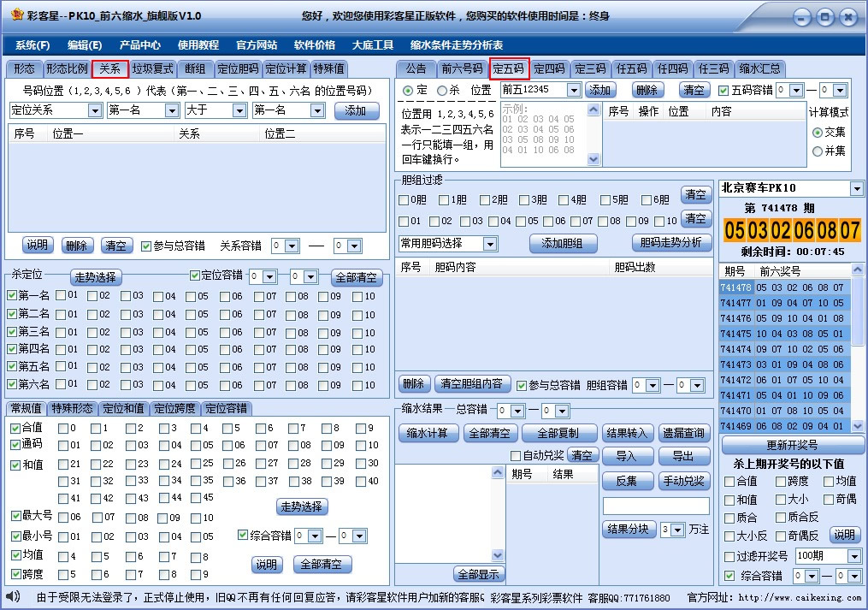
Task: Open the 大底工具 menu
Action: (372, 44)
